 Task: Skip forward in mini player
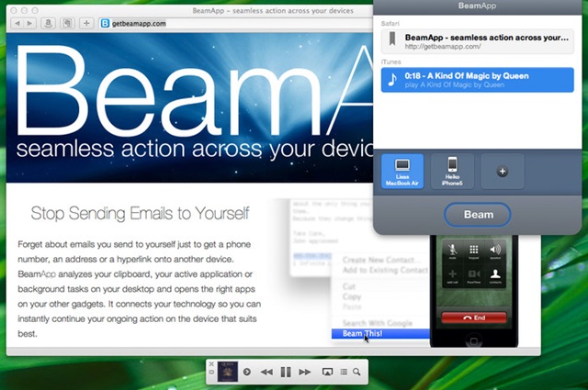pyautogui.click(x=304, y=372)
